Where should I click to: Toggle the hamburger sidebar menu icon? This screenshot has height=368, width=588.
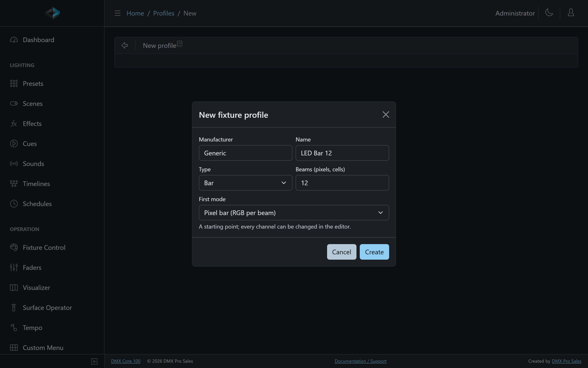pyautogui.click(x=118, y=13)
